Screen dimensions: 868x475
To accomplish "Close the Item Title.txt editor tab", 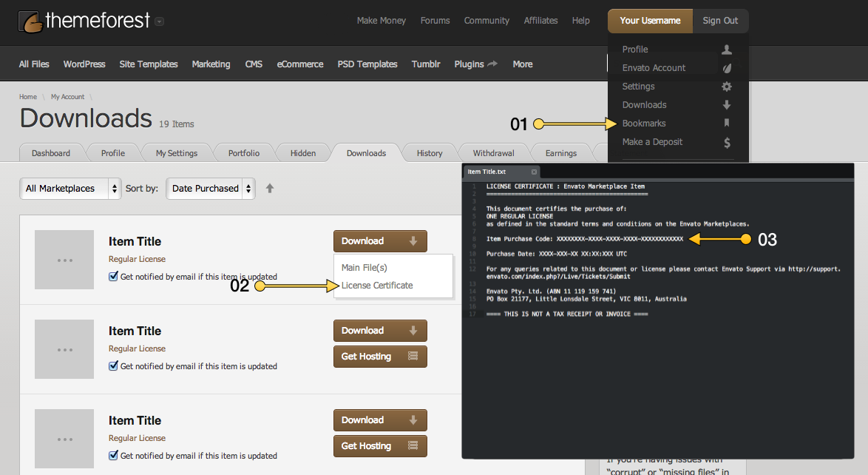I will click(x=535, y=172).
